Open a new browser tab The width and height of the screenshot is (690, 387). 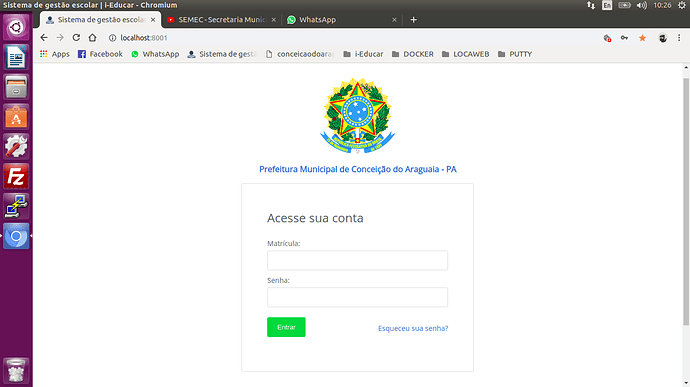[413, 20]
